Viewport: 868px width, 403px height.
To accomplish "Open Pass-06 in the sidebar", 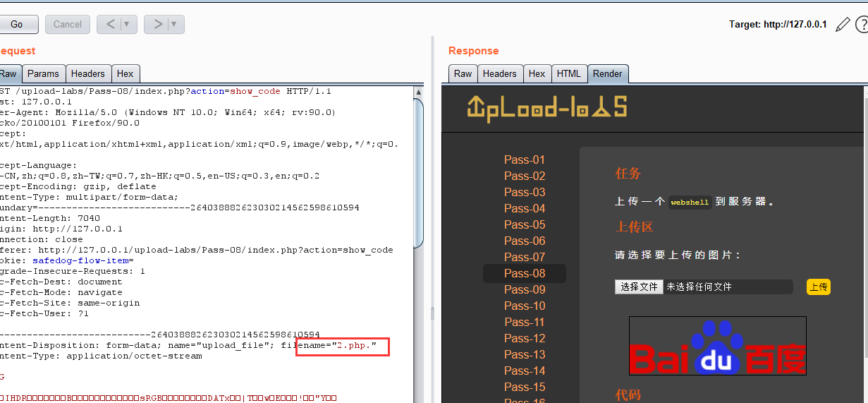I will (525, 241).
